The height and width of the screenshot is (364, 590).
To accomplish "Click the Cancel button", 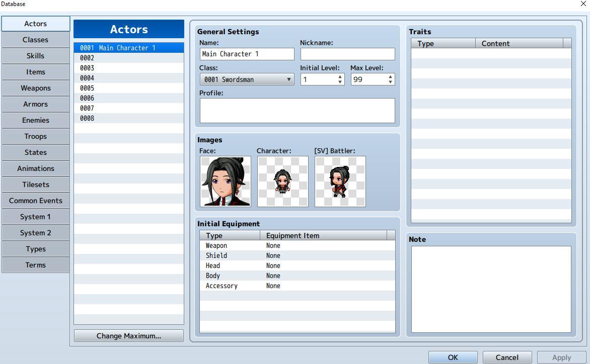I will point(507,357).
